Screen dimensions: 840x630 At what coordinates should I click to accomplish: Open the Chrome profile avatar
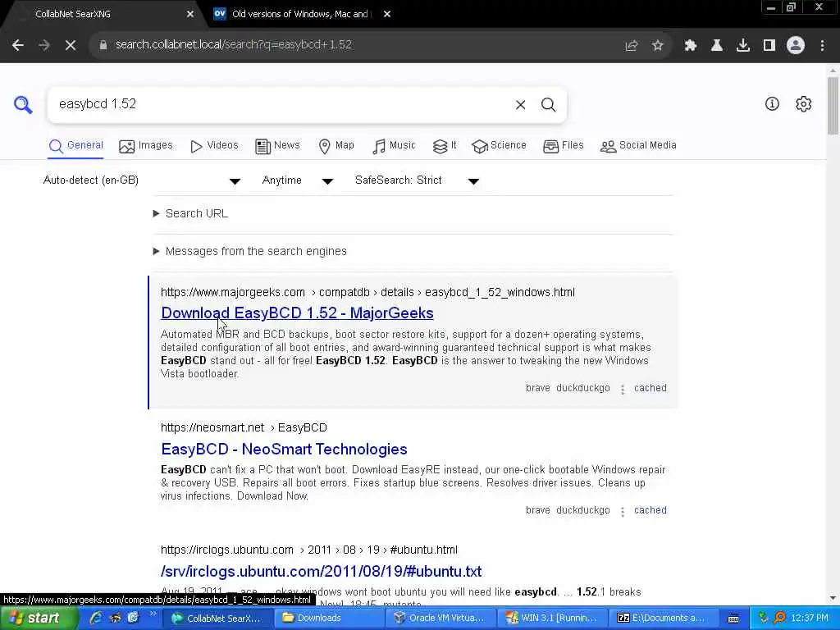796,46
